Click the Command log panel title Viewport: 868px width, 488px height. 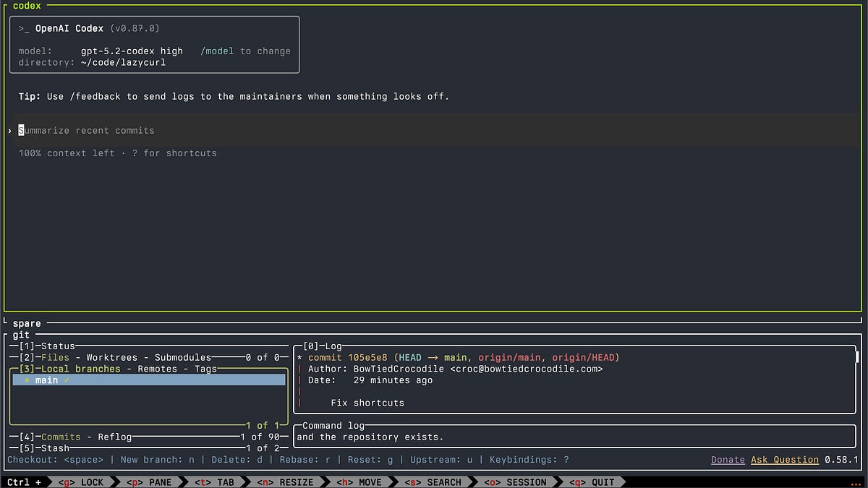click(333, 426)
